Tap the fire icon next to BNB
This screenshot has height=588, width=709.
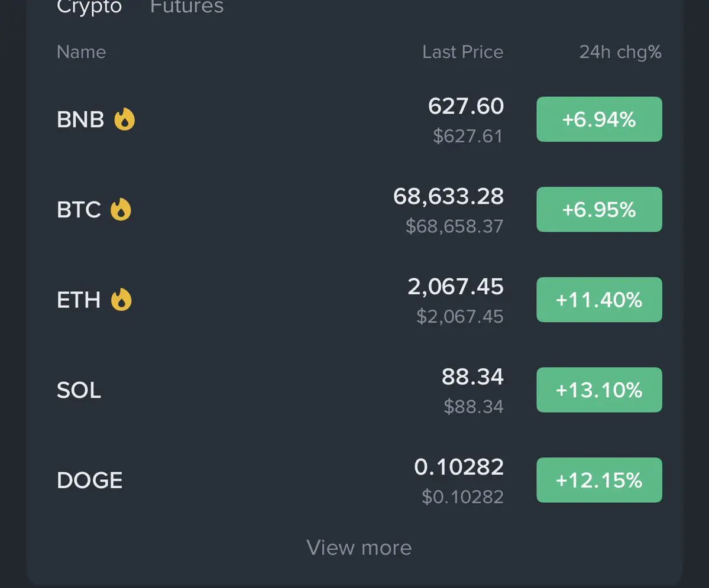coord(125,119)
